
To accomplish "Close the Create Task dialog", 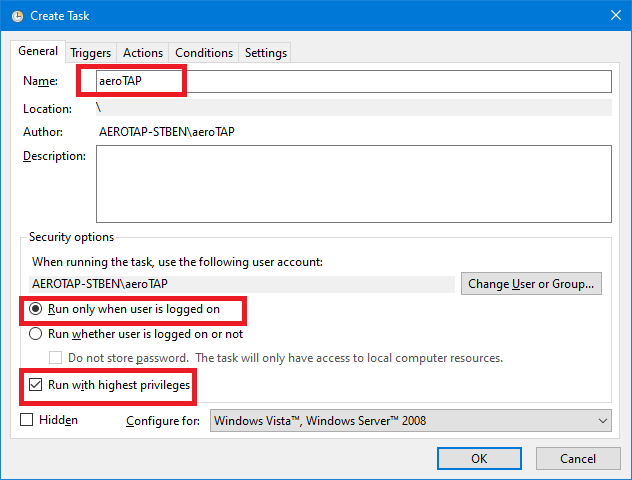I will (615, 16).
